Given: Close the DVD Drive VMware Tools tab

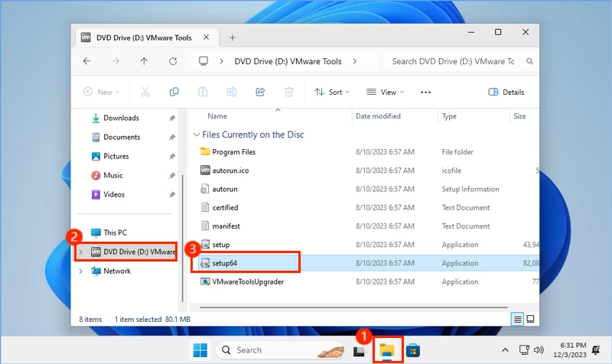Looking at the screenshot, I should (x=206, y=37).
